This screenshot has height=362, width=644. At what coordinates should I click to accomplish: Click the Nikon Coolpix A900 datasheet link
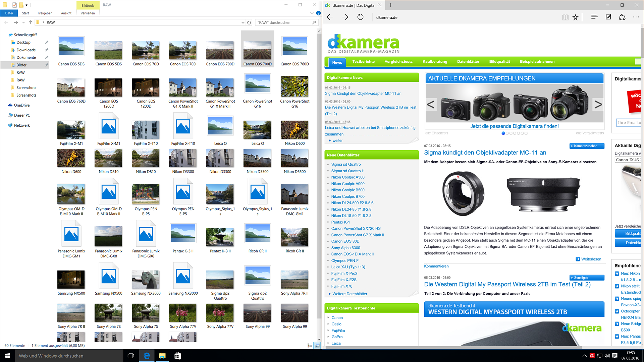click(x=347, y=184)
